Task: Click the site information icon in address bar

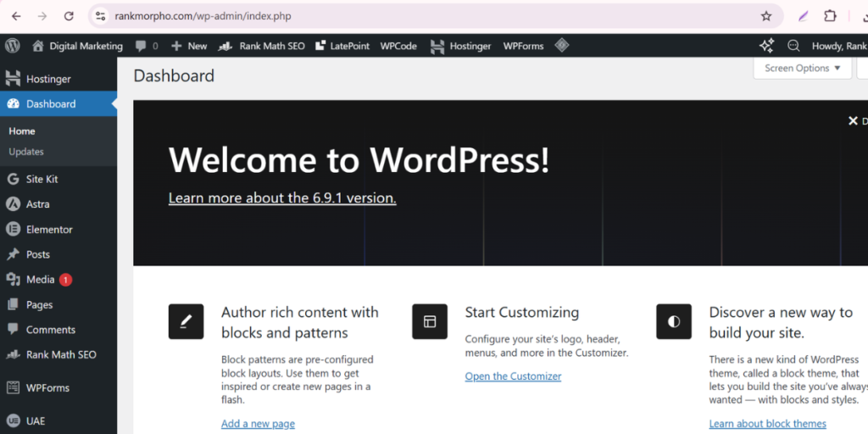Action: pos(100,16)
